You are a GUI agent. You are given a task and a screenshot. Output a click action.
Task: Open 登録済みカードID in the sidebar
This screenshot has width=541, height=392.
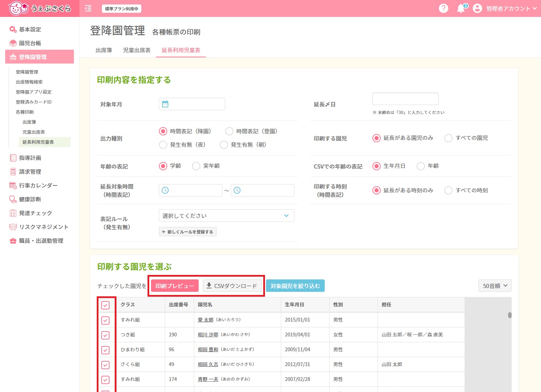point(34,102)
